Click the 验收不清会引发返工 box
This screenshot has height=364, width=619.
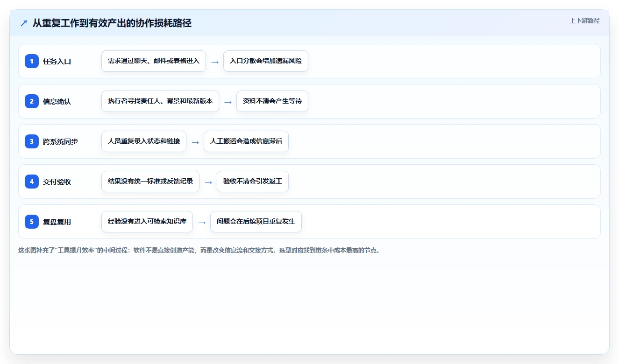click(x=253, y=182)
